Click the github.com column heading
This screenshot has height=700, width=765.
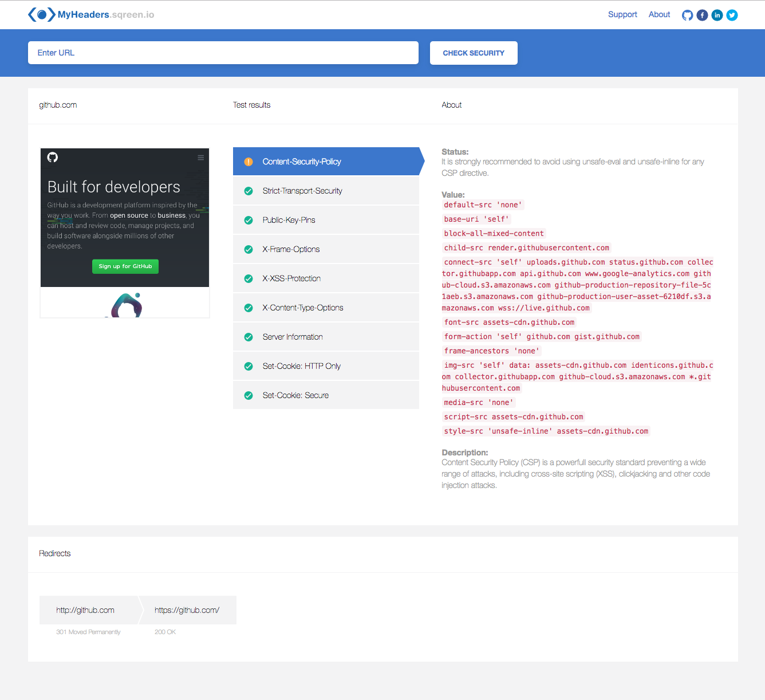(58, 105)
